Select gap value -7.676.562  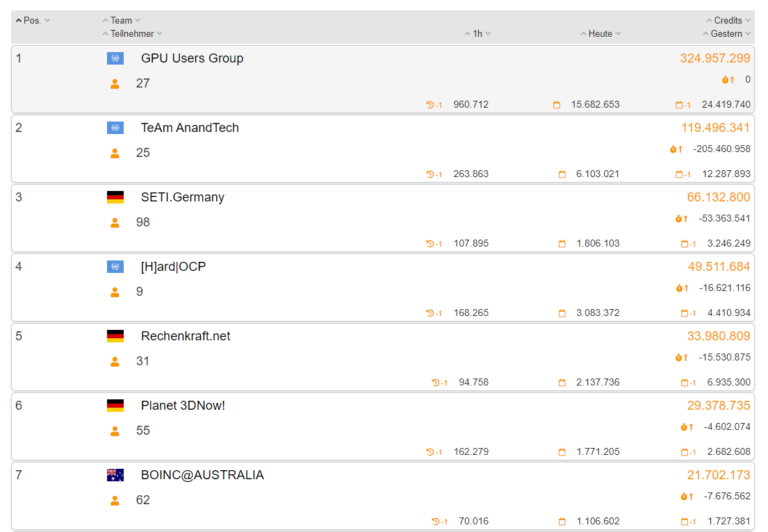[x=727, y=496]
